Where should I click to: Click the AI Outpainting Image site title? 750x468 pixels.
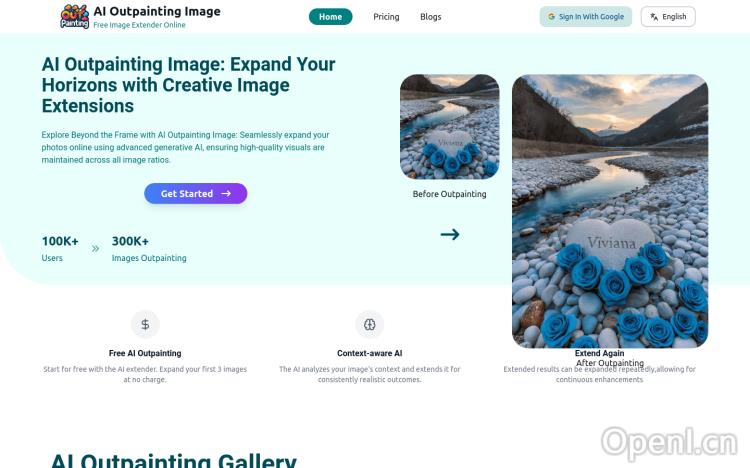click(x=157, y=11)
